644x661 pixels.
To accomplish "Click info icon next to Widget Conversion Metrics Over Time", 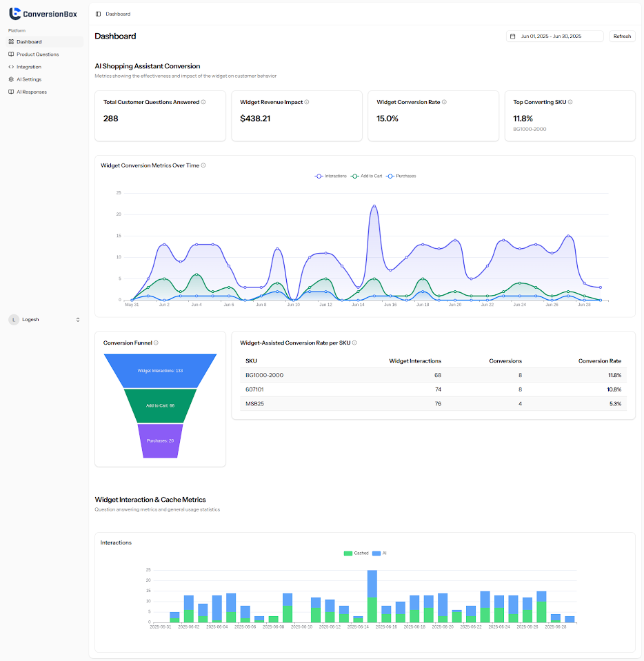I will click(x=203, y=165).
